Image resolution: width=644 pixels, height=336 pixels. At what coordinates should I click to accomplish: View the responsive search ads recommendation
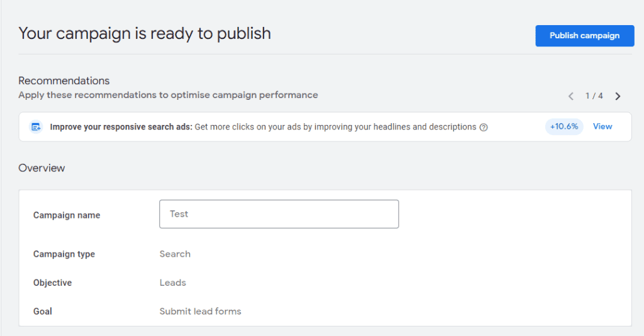[x=602, y=127]
